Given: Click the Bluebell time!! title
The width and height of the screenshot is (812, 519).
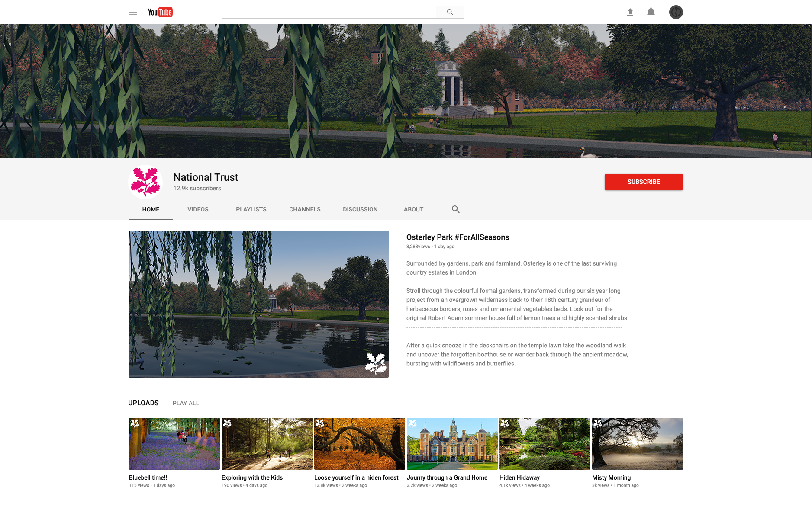Looking at the screenshot, I should click(x=148, y=477).
